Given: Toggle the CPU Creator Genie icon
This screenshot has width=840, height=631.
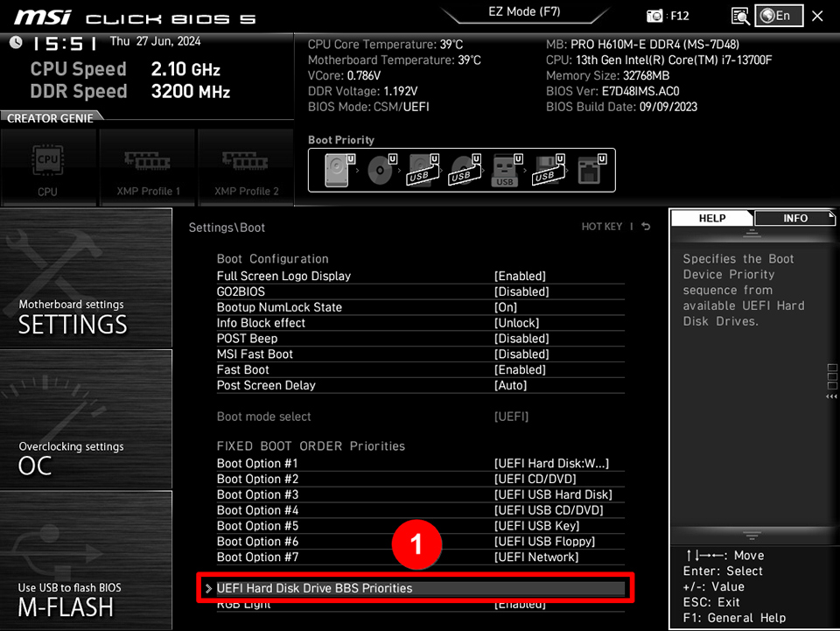Looking at the screenshot, I should click(48, 168).
